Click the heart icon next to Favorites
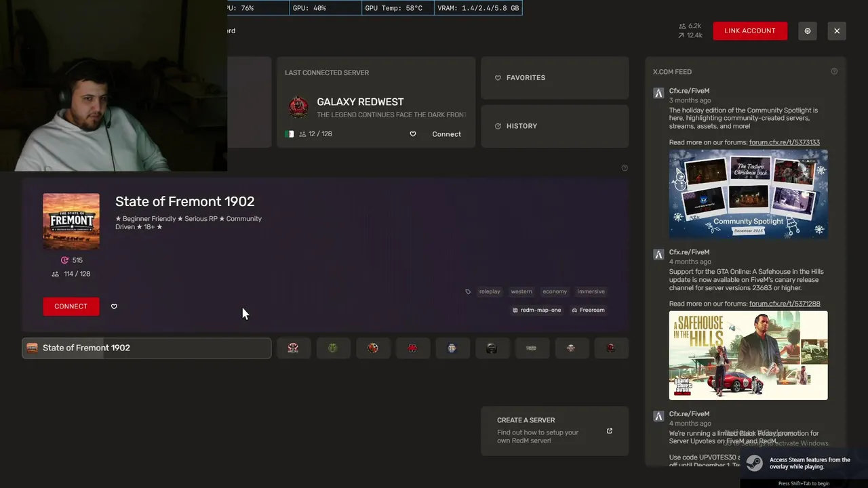The width and height of the screenshot is (868, 488). [498, 78]
